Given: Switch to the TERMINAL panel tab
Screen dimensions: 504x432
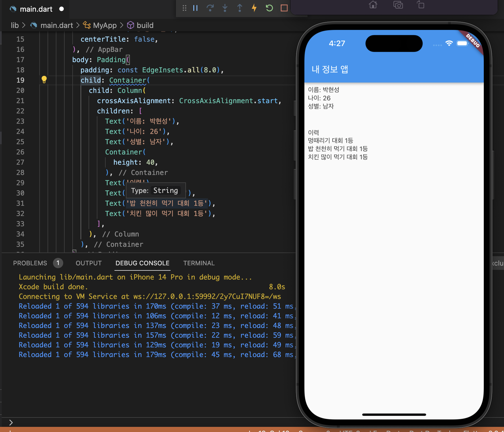Looking at the screenshot, I should [x=199, y=263].
